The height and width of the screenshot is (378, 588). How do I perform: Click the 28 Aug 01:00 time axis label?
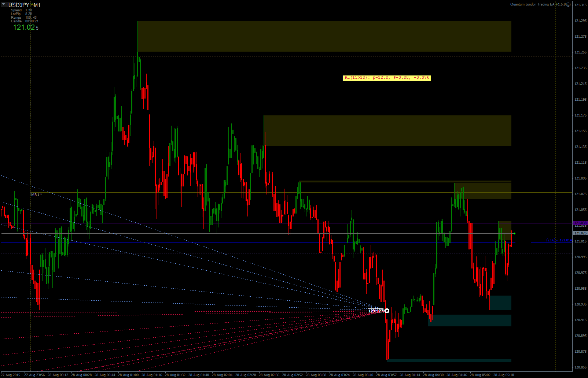[129, 375]
